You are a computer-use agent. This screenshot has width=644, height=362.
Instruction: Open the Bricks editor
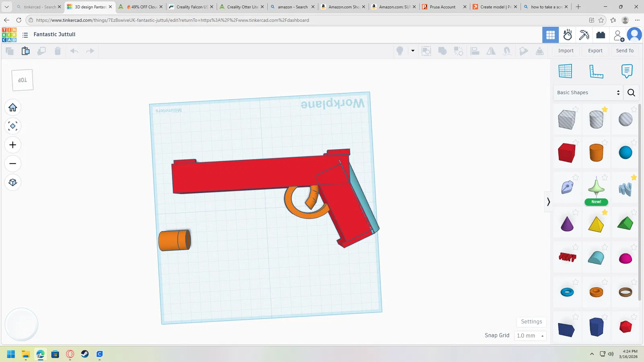pos(601,35)
